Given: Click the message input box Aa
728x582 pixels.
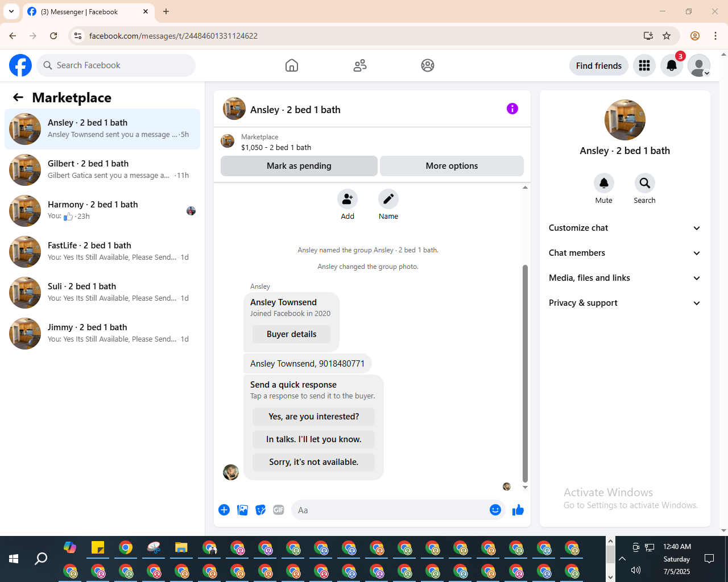Looking at the screenshot, I should click(x=390, y=510).
